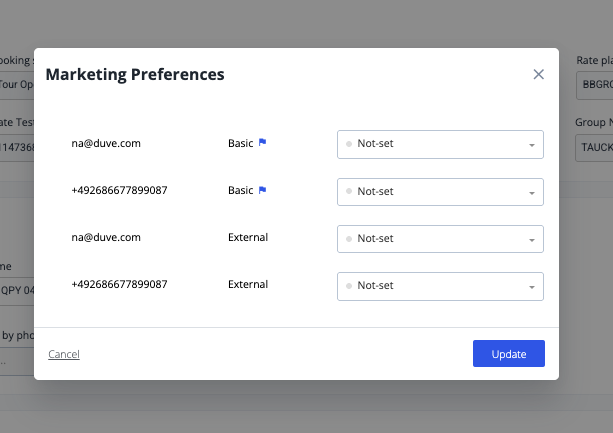
Task: Select the +492686677899087 number in the External row
Action: 119,284
